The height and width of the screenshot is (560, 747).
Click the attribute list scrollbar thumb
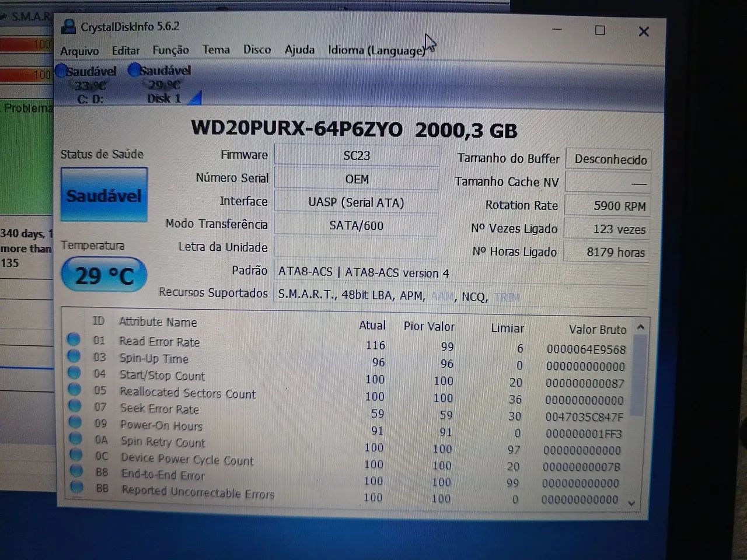638,376
